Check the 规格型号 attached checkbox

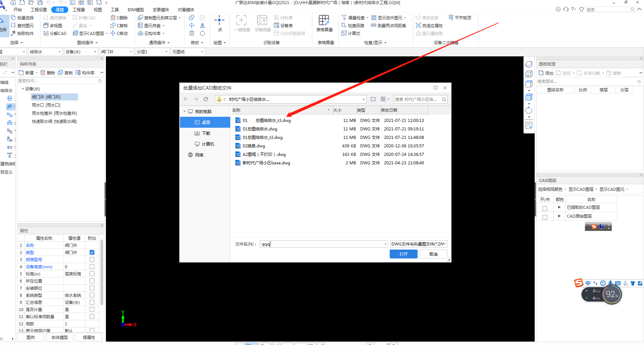click(x=92, y=259)
